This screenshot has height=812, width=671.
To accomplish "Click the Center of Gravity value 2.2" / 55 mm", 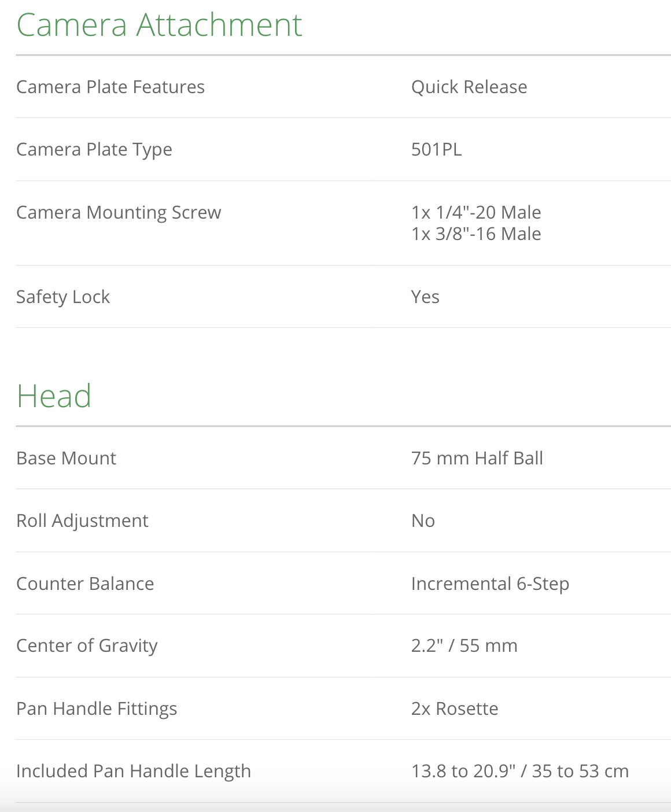I will point(464,645).
